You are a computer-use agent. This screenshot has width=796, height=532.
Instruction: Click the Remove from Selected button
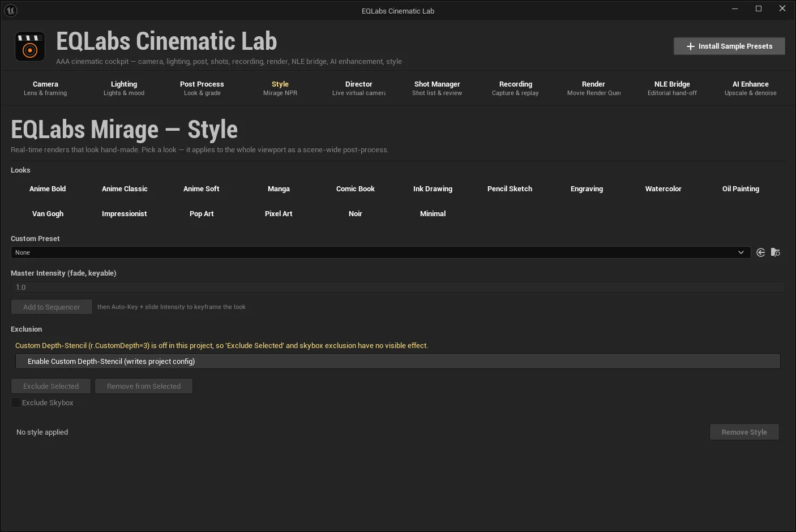click(x=144, y=386)
